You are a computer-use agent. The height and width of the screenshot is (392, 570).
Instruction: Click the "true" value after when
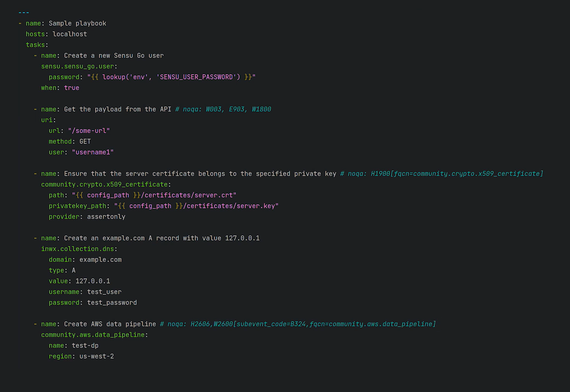[71, 88]
